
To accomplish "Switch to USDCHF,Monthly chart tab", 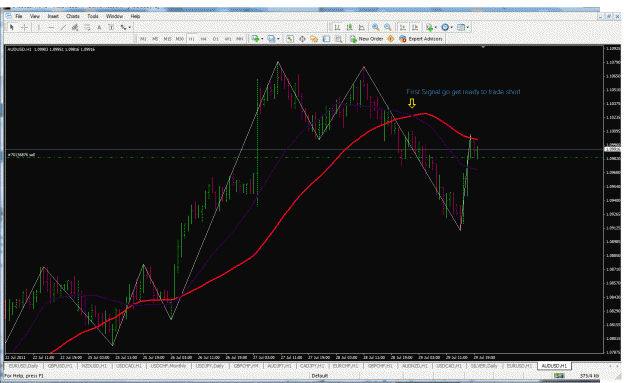I will [168, 366].
